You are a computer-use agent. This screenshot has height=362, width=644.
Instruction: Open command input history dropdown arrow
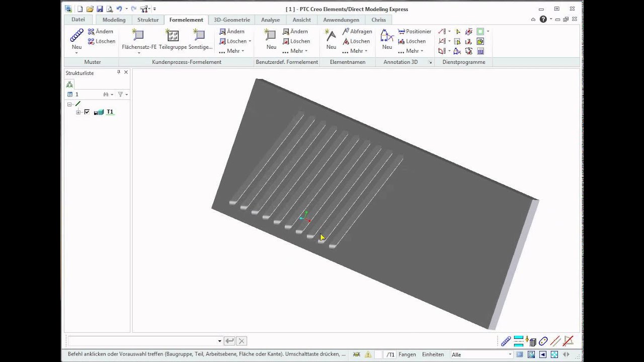click(219, 341)
